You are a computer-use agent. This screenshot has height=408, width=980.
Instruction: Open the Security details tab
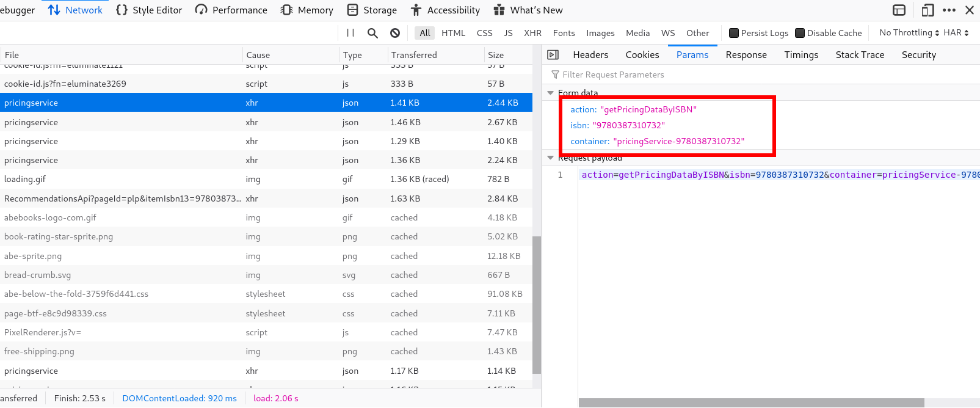(919, 55)
